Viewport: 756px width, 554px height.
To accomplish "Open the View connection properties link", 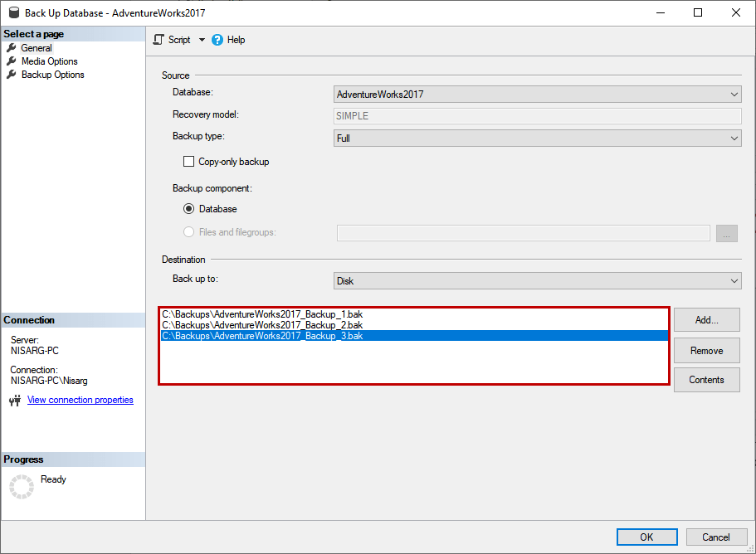I will [80, 400].
